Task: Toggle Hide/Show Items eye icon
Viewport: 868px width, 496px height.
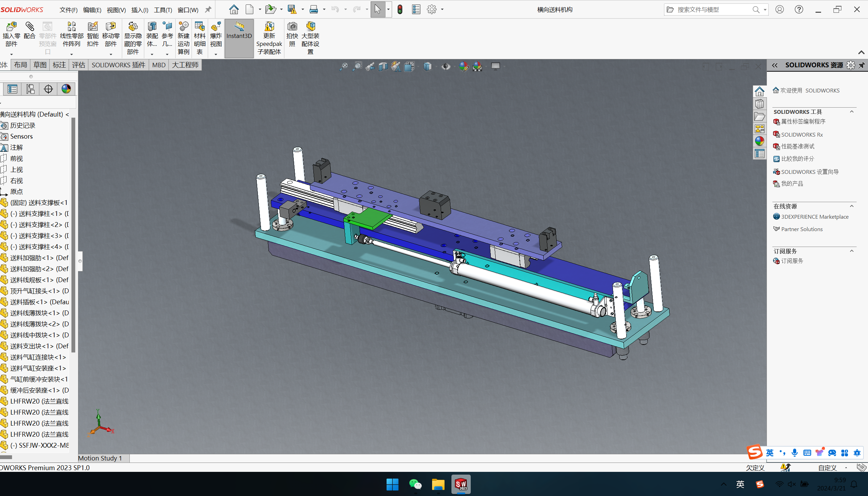Action: tap(446, 66)
